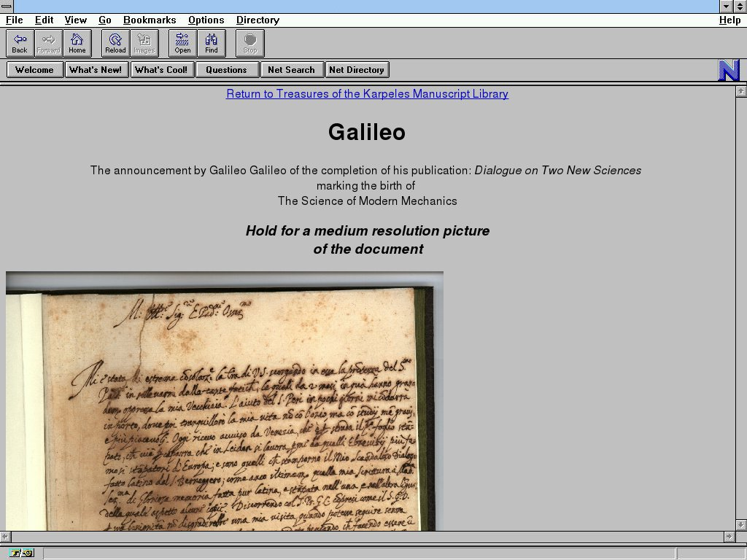
Task: Click the Galileo manuscript image
Action: pos(224,401)
